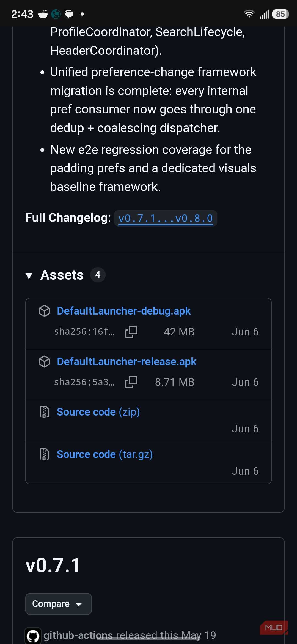Download Source code (zip)
Viewport: 297px width, 644px height.
click(98, 412)
